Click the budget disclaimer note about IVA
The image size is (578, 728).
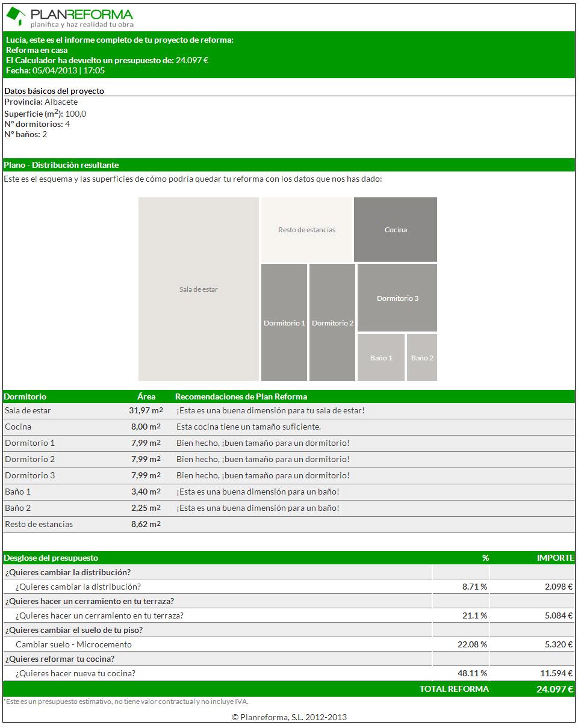coord(125,702)
